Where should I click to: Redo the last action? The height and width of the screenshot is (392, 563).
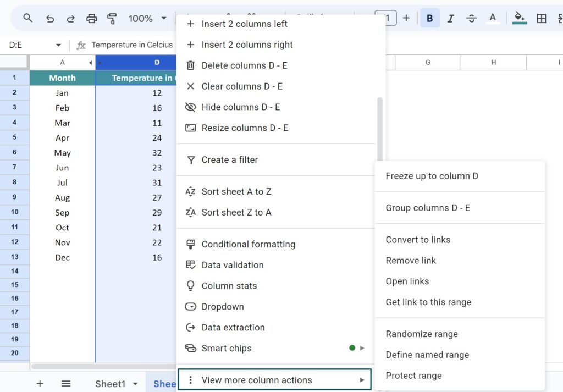click(x=70, y=18)
